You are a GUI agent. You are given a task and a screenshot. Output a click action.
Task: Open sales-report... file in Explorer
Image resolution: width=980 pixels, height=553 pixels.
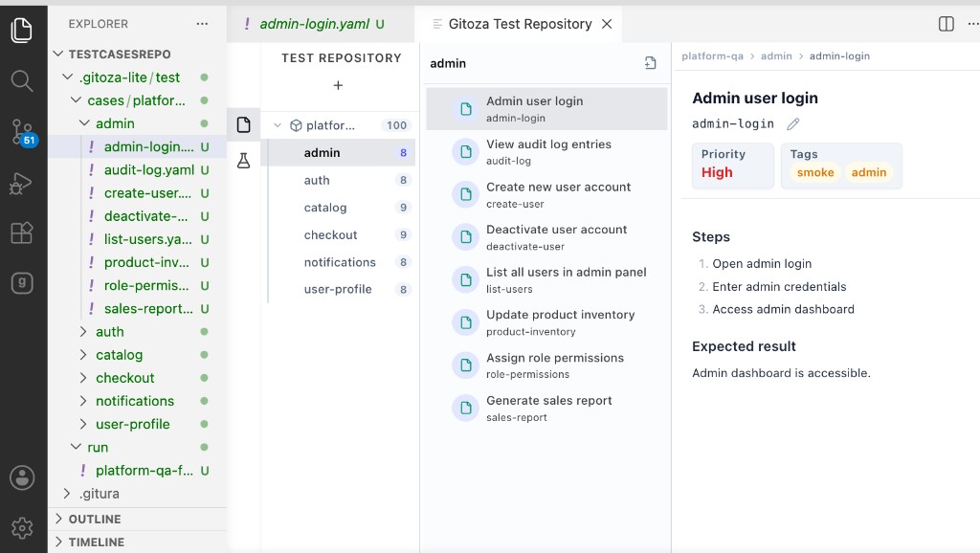[x=137, y=309]
